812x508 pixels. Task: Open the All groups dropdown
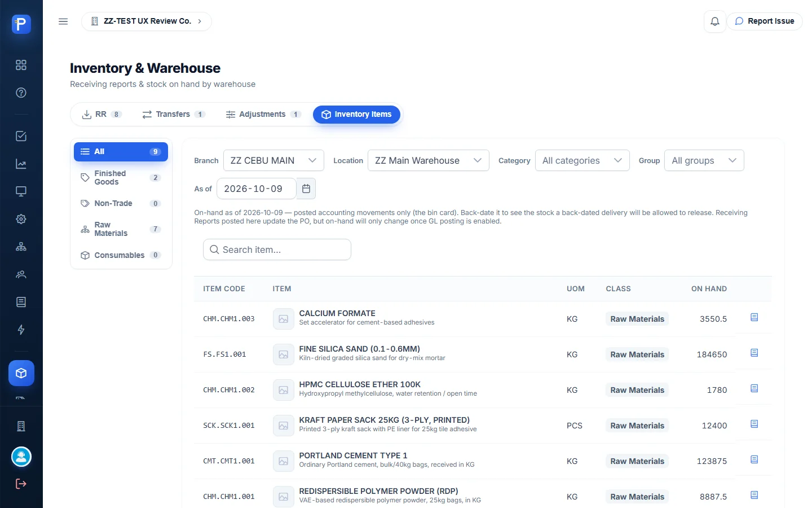point(704,160)
